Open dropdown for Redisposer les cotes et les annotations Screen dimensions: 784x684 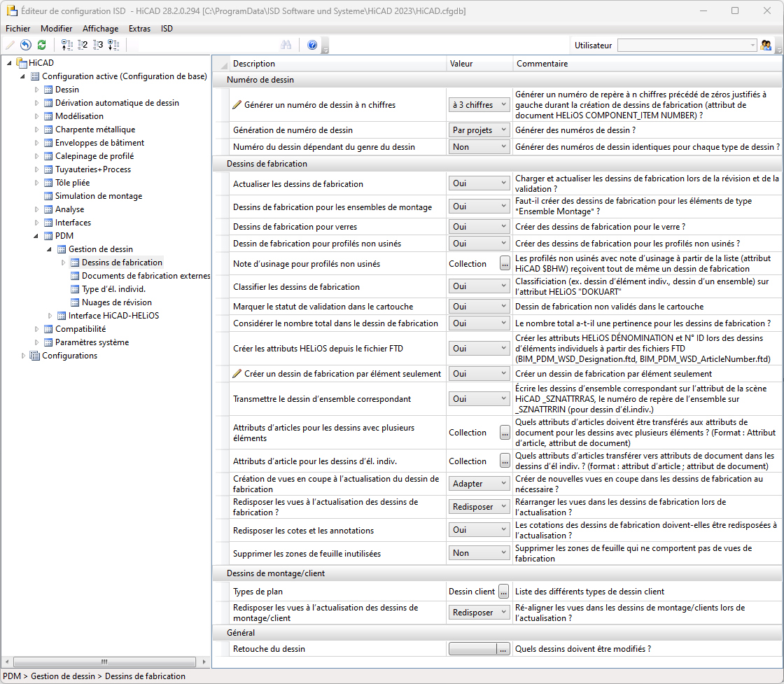click(x=479, y=530)
